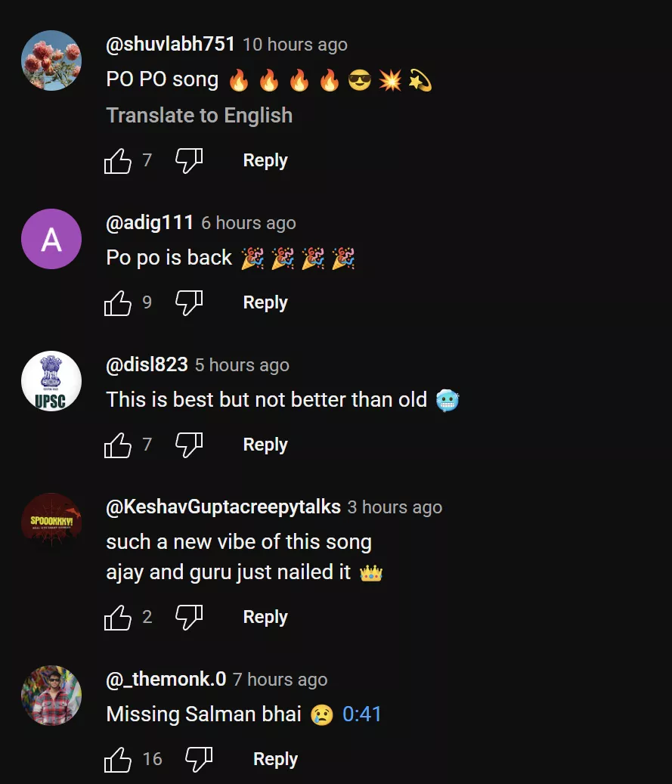This screenshot has height=784, width=672.
Task: Open the UPSC profile avatar
Action: pos(51,381)
